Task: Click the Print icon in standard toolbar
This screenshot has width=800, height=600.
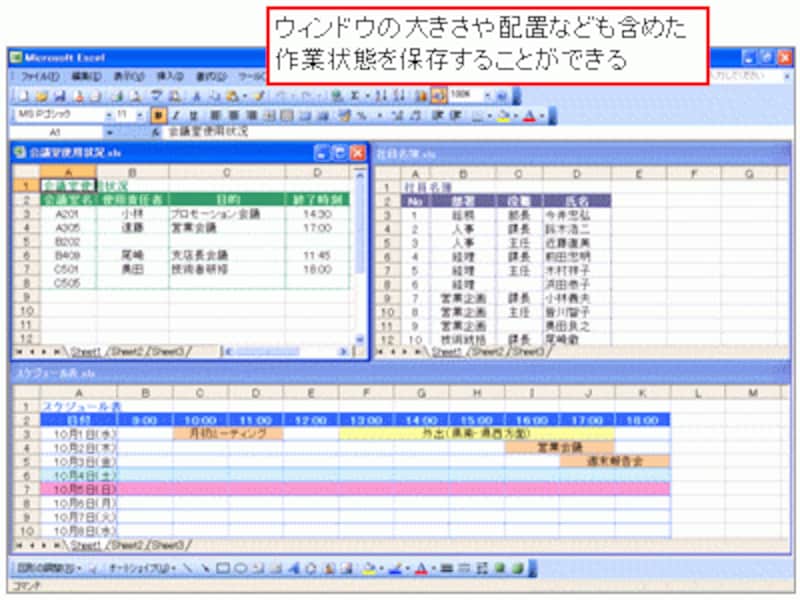Action: tap(117, 95)
